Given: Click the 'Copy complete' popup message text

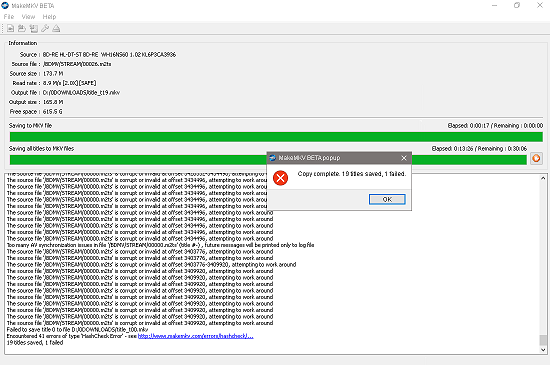Looking at the screenshot, I should point(351,174).
